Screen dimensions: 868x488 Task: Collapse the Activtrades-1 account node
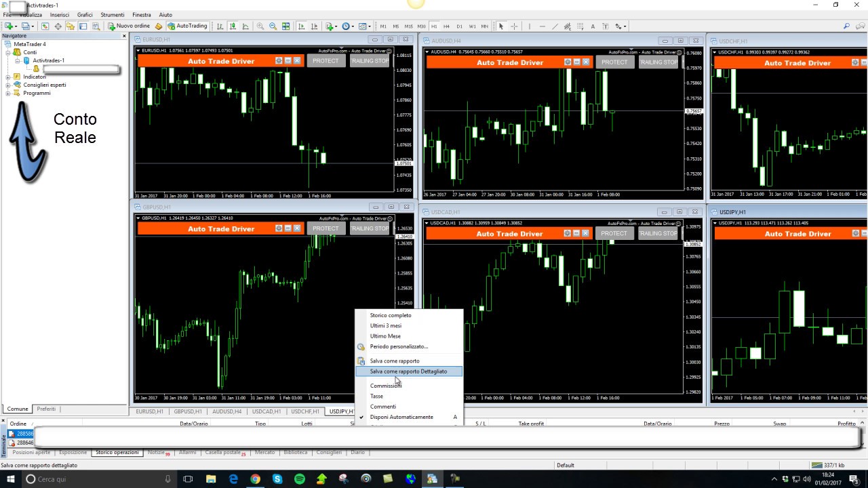click(x=18, y=60)
